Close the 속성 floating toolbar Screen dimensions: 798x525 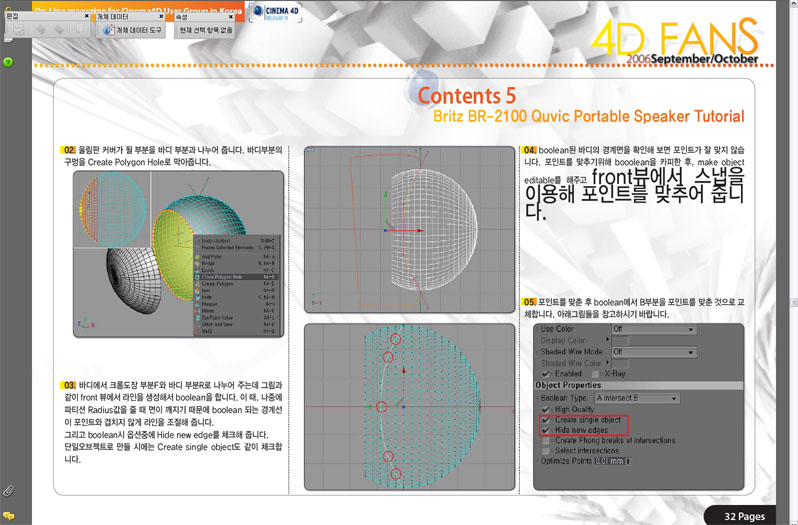231,16
